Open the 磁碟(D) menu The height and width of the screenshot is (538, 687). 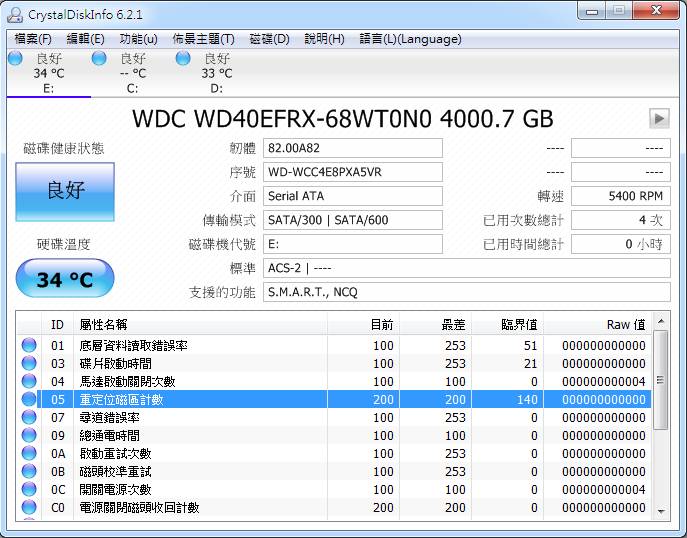(269, 39)
